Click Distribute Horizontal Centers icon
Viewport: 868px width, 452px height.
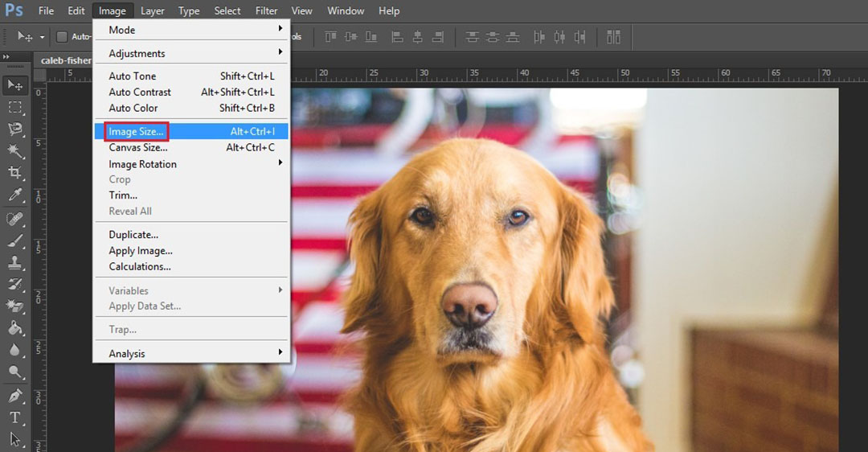(x=559, y=37)
